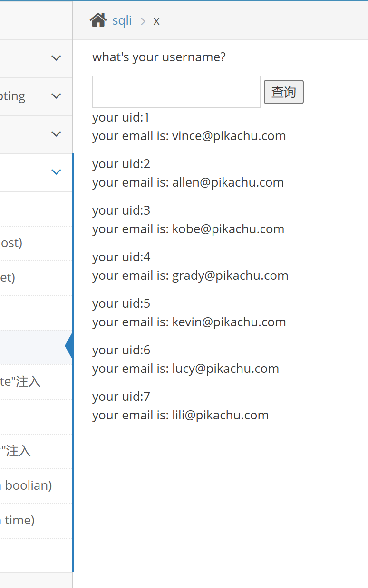Select the 注入 item just above boolian
The image size is (368, 588).
coord(16,451)
